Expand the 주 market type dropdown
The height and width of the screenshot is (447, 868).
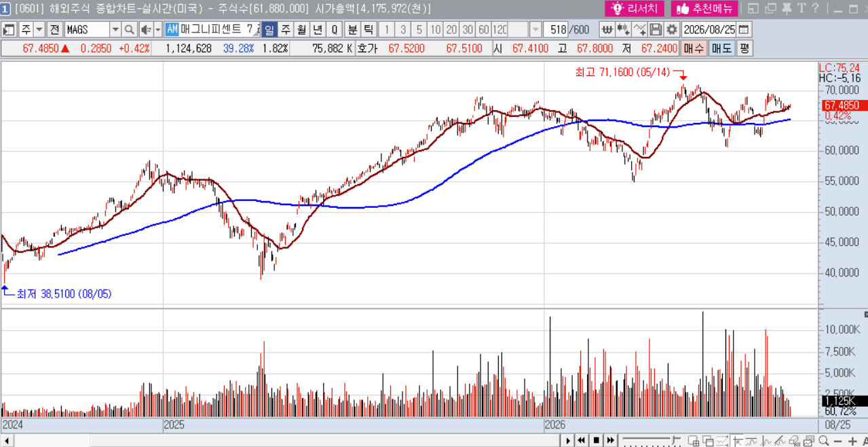[39, 30]
